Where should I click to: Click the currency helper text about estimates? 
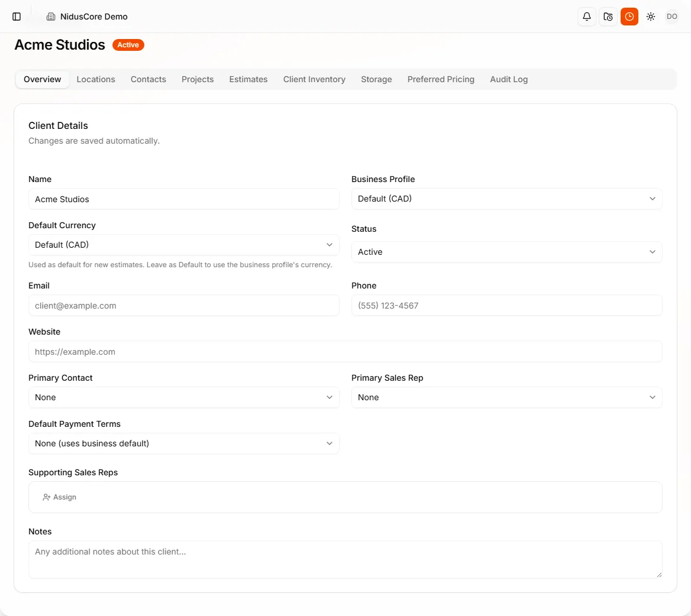[180, 265]
